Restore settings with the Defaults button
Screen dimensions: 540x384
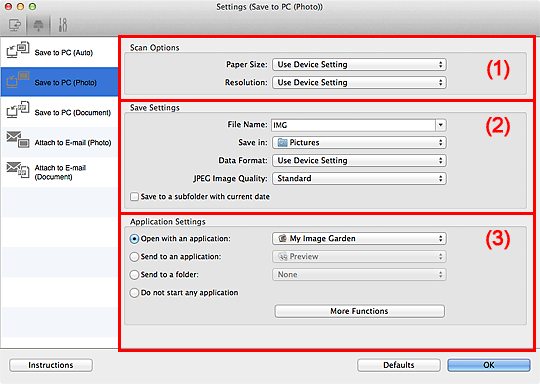[399, 365]
